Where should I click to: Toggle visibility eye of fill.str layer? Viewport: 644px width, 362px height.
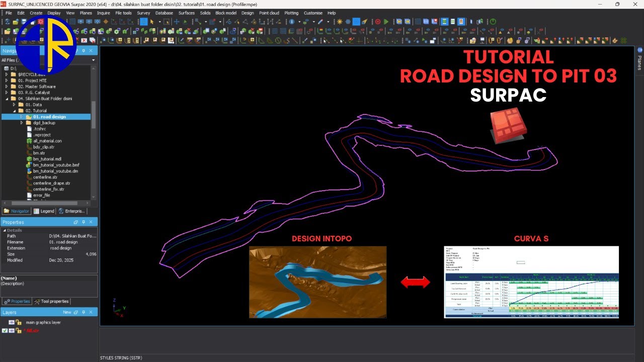point(12,331)
